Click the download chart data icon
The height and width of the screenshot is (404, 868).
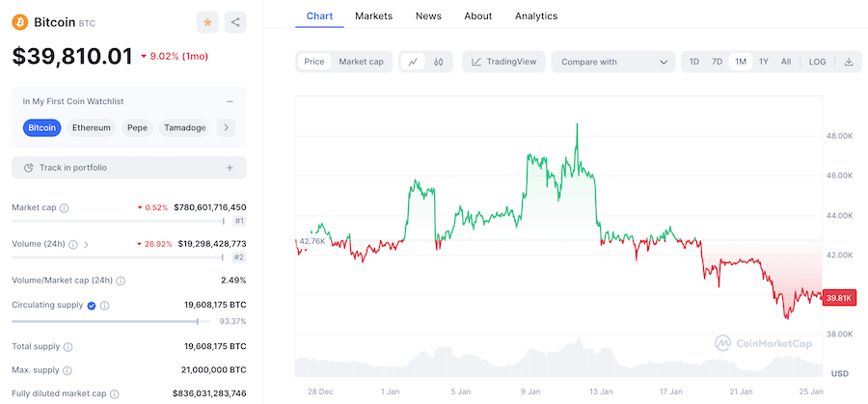(x=849, y=62)
